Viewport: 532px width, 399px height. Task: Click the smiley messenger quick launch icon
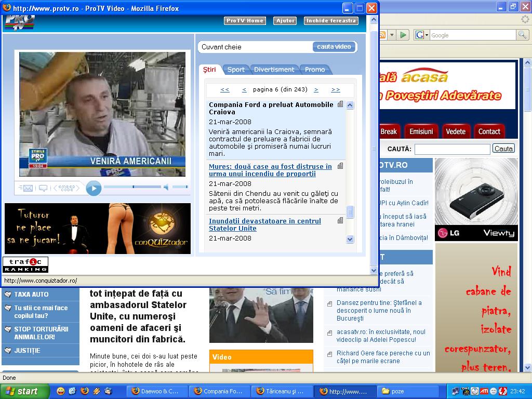pos(60,391)
